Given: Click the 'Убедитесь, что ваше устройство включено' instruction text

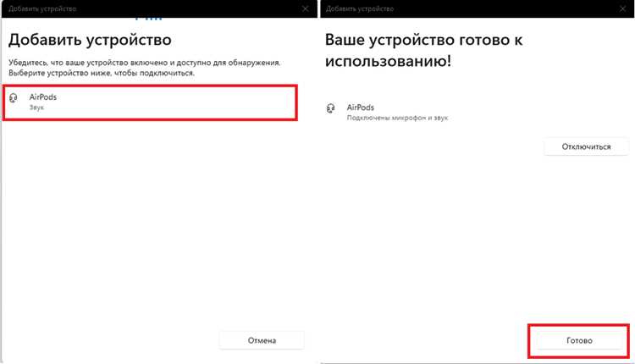Looking at the screenshot, I should point(145,68).
